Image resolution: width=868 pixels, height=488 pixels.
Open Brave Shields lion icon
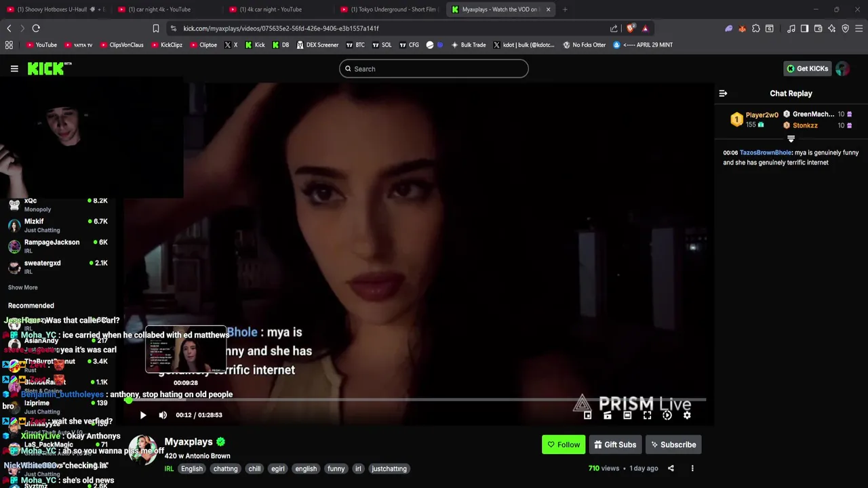pos(631,28)
